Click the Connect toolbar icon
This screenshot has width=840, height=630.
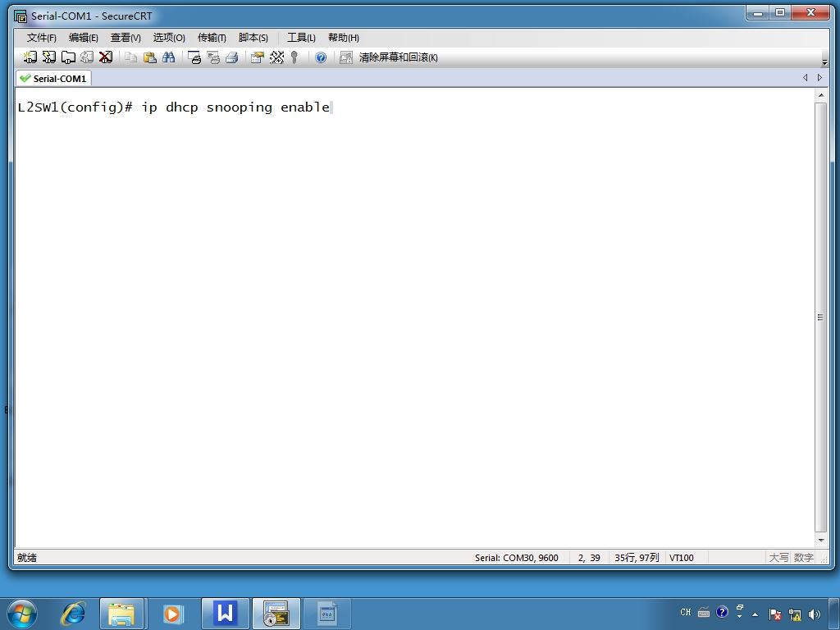tap(30, 57)
